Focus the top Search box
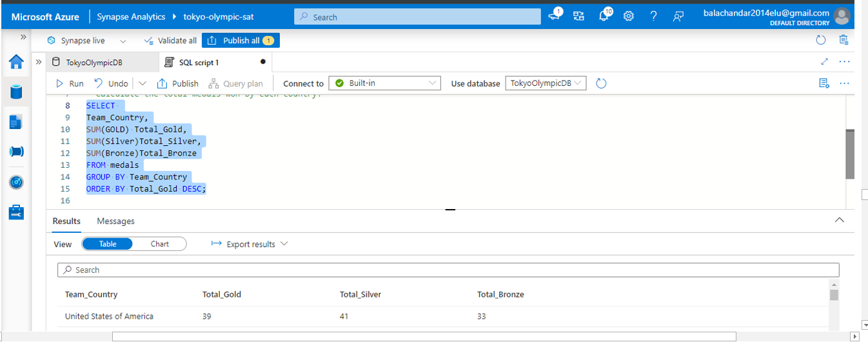Viewport: 868px width, 342px height. [417, 17]
